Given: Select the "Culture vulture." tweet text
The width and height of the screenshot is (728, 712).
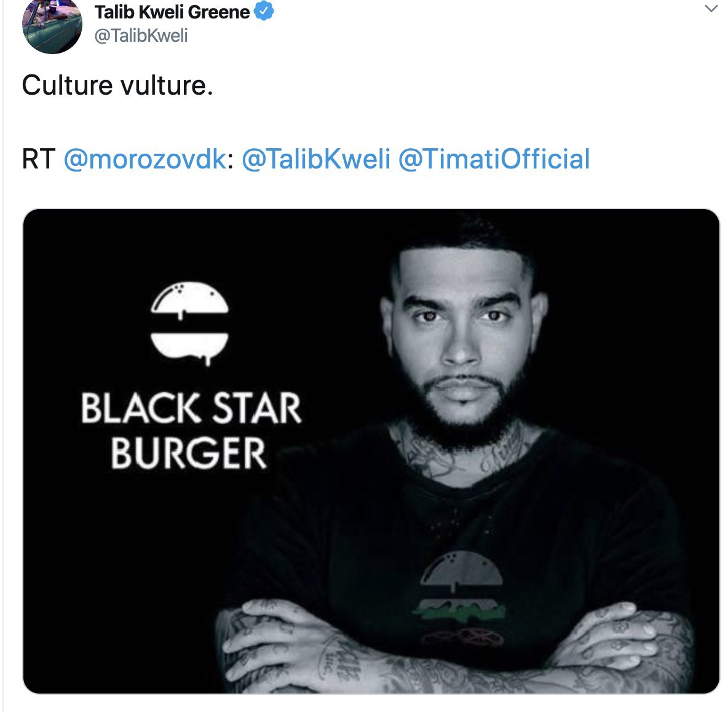Looking at the screenshot, I should [x=117, y=85].
